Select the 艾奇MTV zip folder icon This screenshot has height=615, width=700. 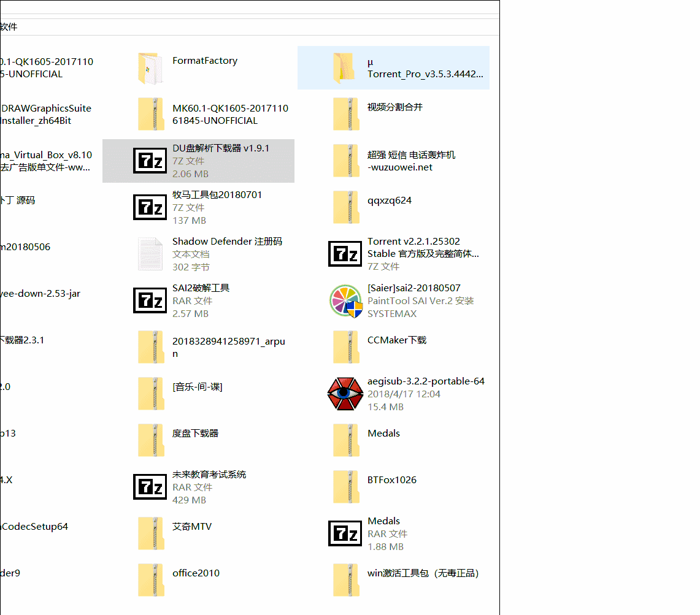point(151,534)
